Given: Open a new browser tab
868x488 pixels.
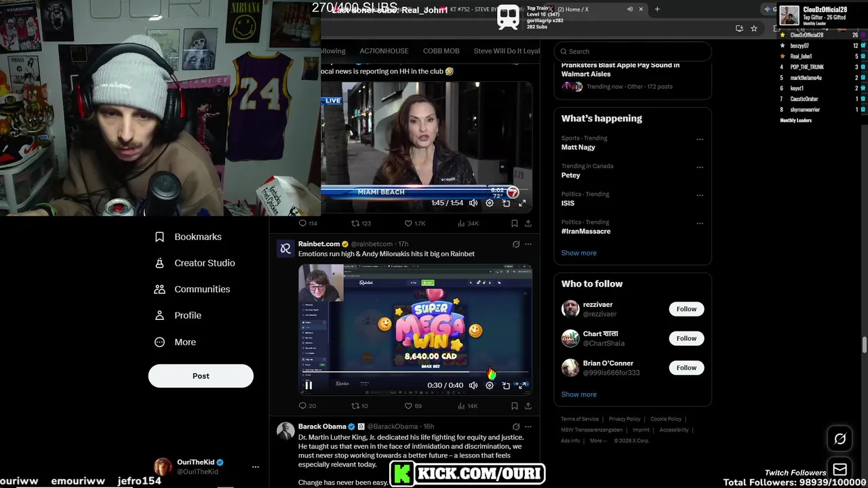Looking at the screenshot, I should (656, 9).
